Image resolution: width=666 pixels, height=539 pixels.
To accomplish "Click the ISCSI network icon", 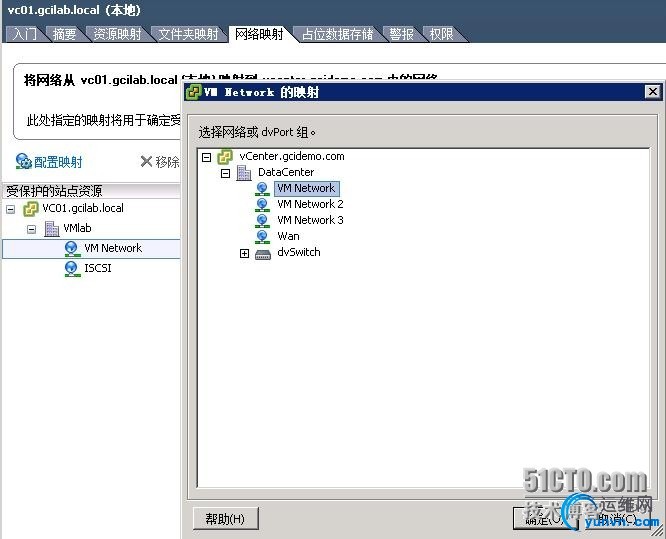I will [x=72, y=269].
